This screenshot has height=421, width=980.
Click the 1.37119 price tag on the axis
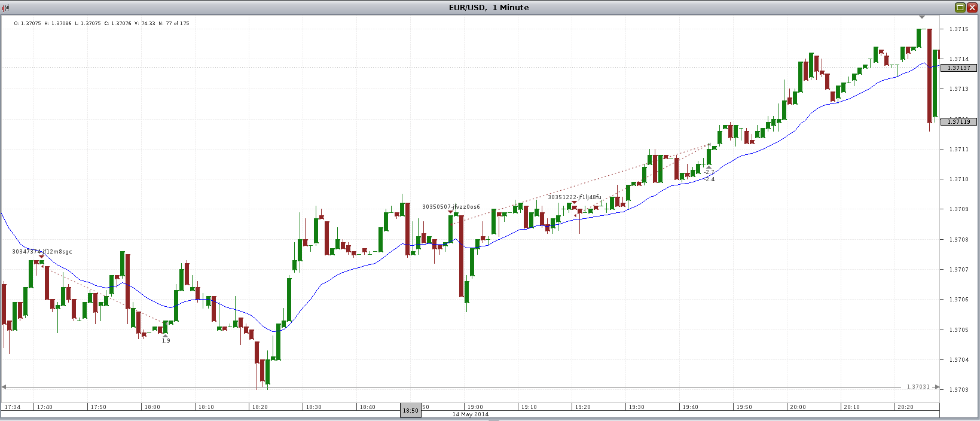pyautogui.click(x=959, y=122)
